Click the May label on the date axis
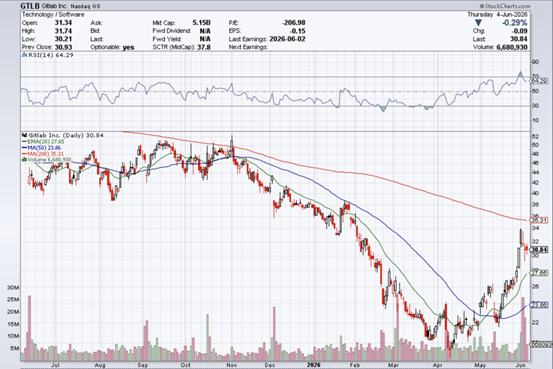Image resolution: width=553 pixels, height=369 pixels. pyautogui.click(x=480, y=365)
